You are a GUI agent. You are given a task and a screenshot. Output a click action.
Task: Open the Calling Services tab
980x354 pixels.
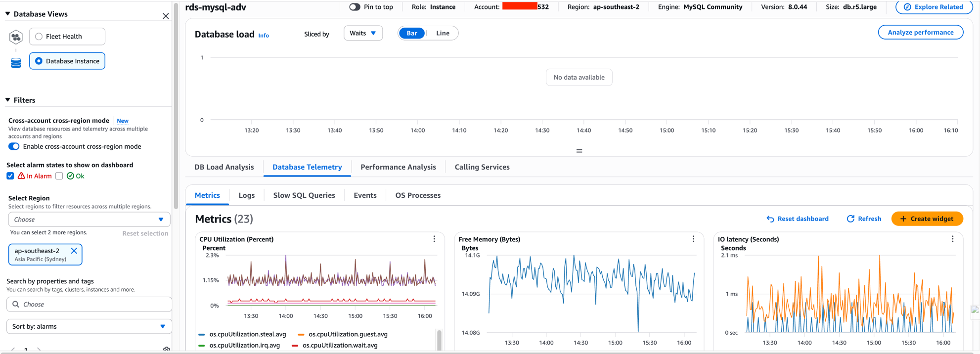pos(482,167)
